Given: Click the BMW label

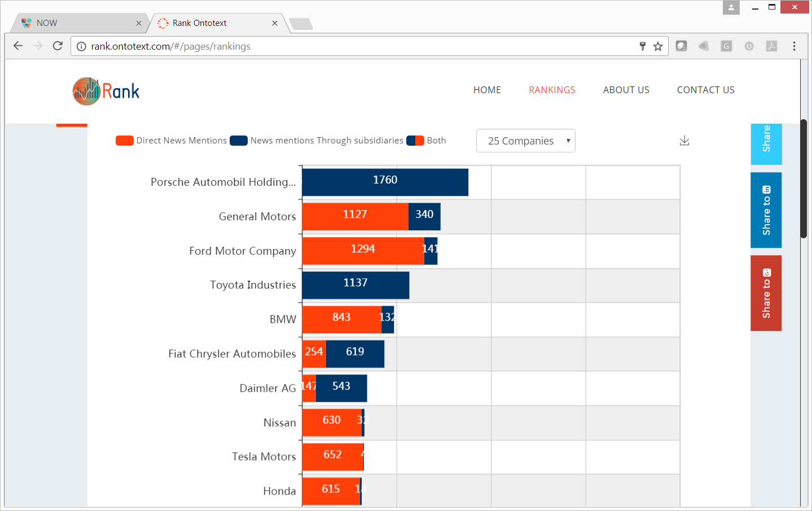Looking at the screenshot, I should pyautogui.click(x=283, y=320).
